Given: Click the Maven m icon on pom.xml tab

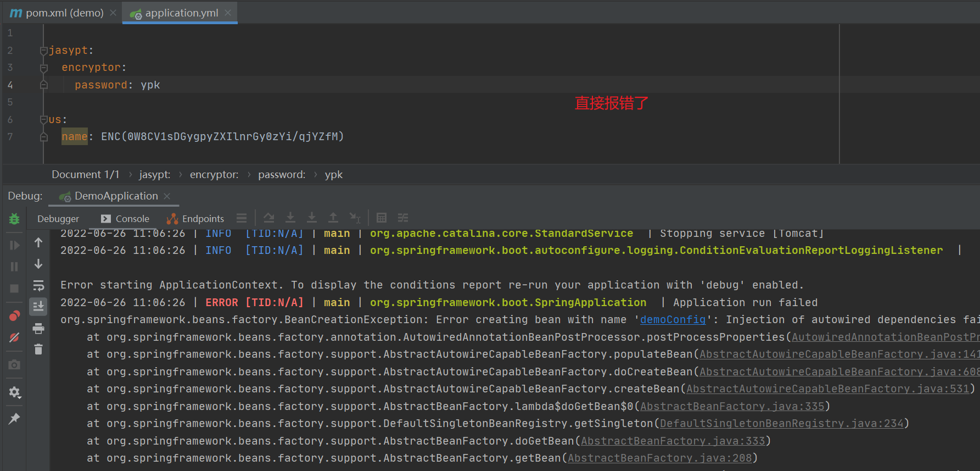Looking at the screenshot, I should 16,13.
